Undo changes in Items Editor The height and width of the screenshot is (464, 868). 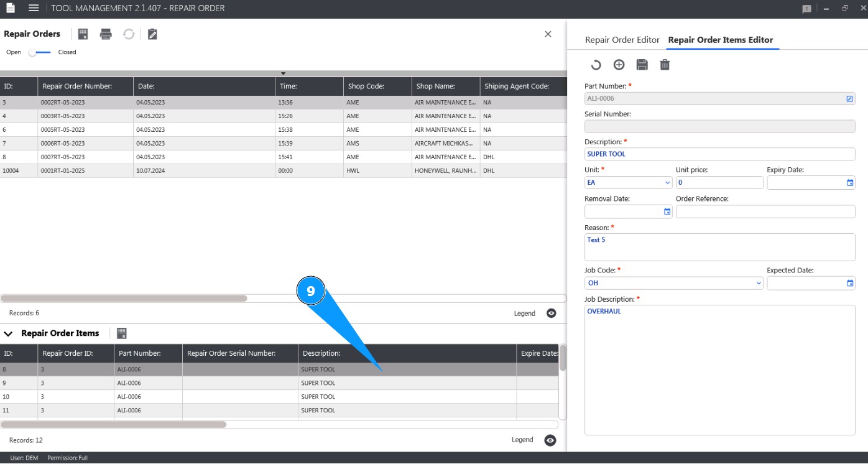[595, 65]
